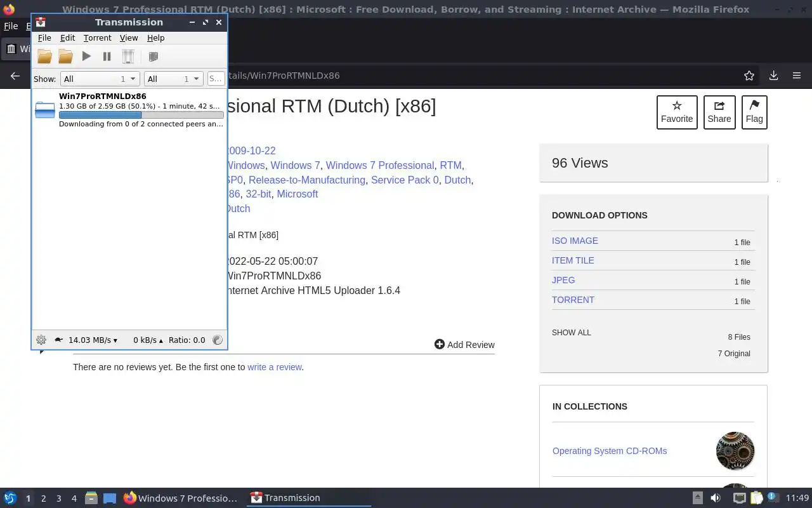Open Transmission Help menu
The height and width of the screenshot is (508, 812).
(x=155, y=38)
